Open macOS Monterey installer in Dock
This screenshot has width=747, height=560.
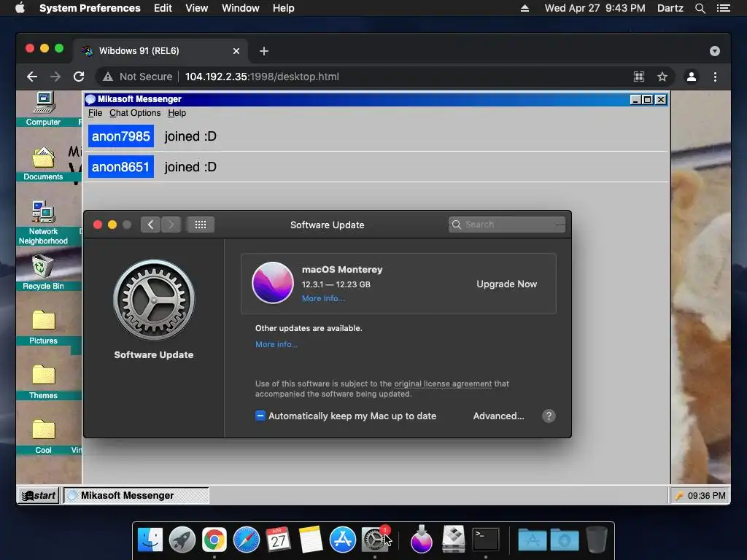tap(421, 540)
